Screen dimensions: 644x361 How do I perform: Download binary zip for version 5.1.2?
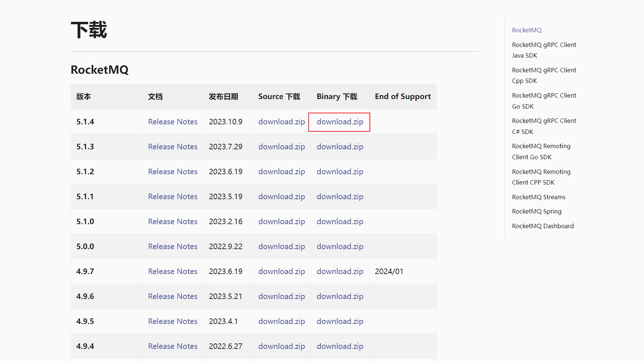point(340,172)
